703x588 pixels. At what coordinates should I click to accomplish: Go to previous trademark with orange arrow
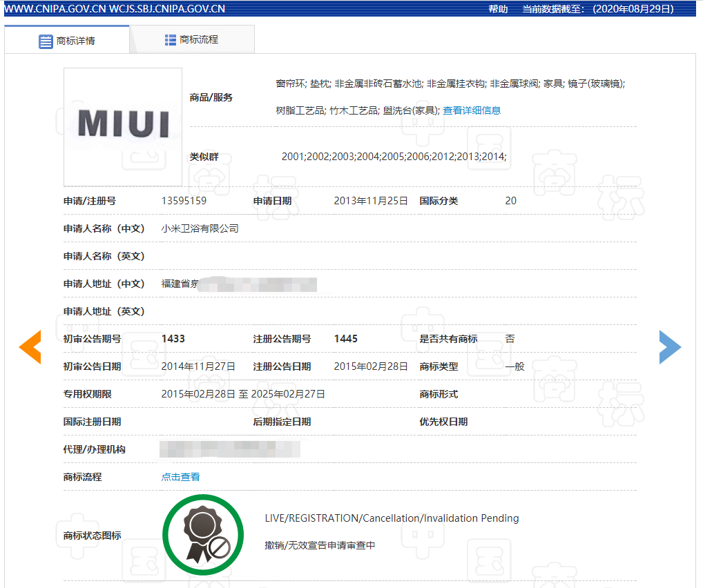[x=30, y=347]
